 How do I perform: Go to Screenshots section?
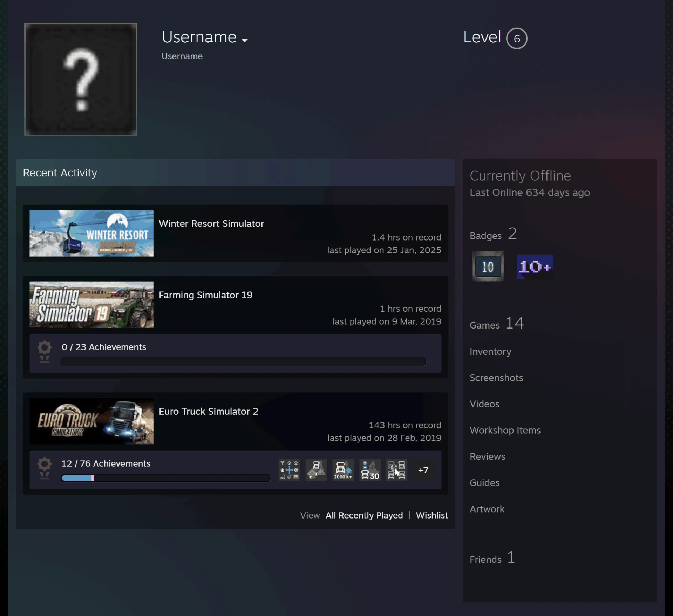click(496, 378)
